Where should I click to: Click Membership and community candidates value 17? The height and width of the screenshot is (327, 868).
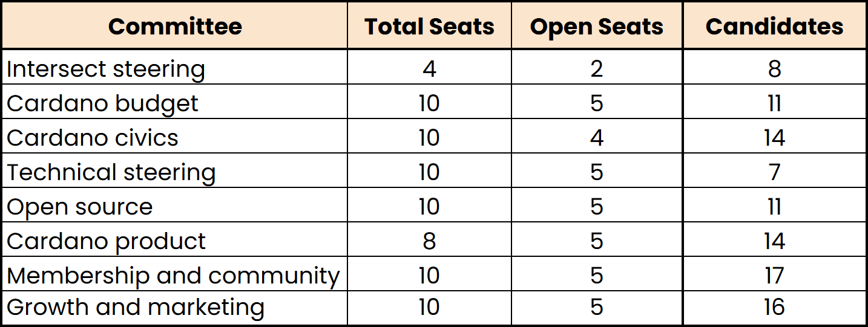point(774,276)
